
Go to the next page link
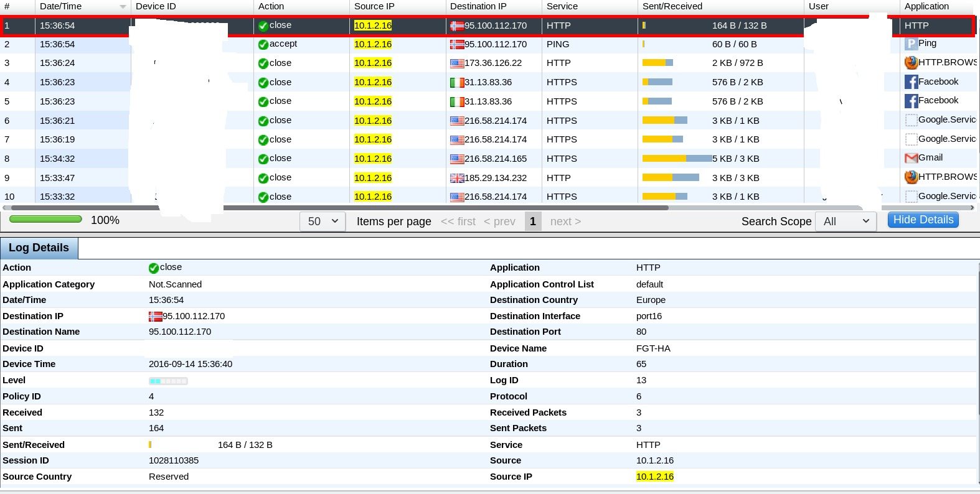565,221
